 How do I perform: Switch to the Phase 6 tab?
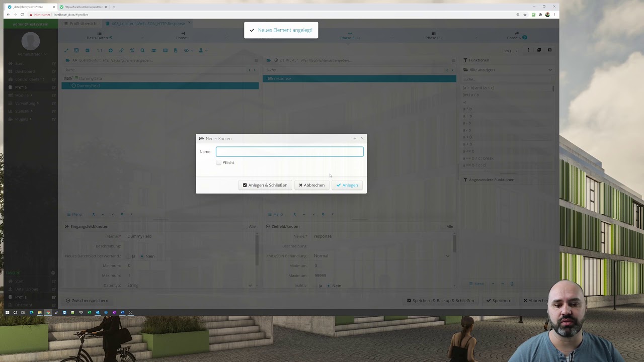pyautogui.click(x=517, y=36)
